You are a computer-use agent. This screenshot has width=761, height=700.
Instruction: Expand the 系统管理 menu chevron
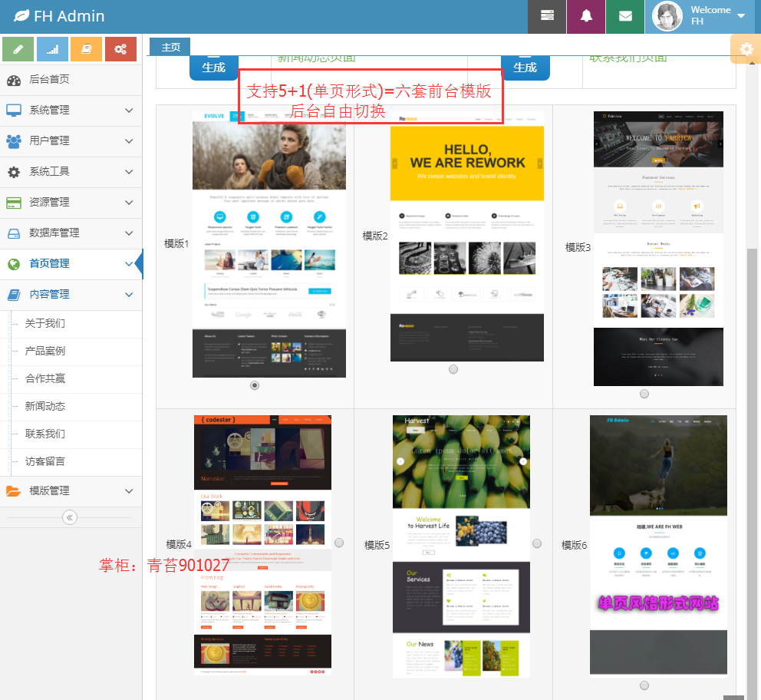(x=129, y=111)
